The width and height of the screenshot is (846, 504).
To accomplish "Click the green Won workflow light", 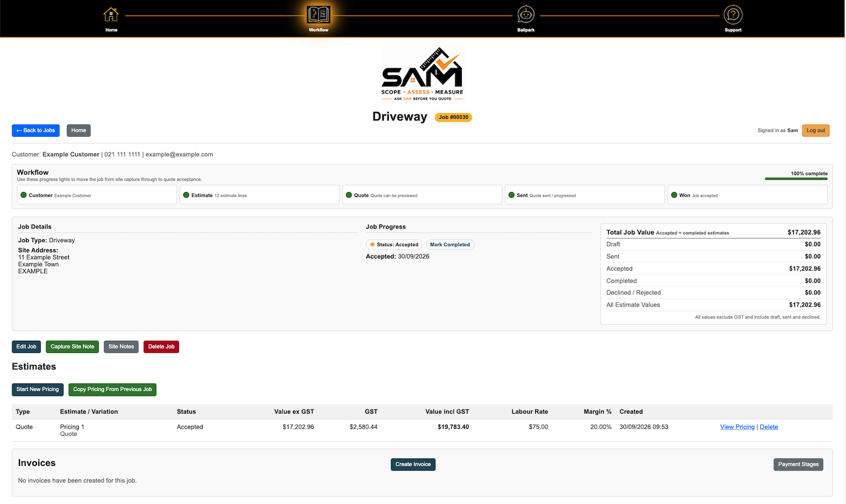I will (674, 195).
